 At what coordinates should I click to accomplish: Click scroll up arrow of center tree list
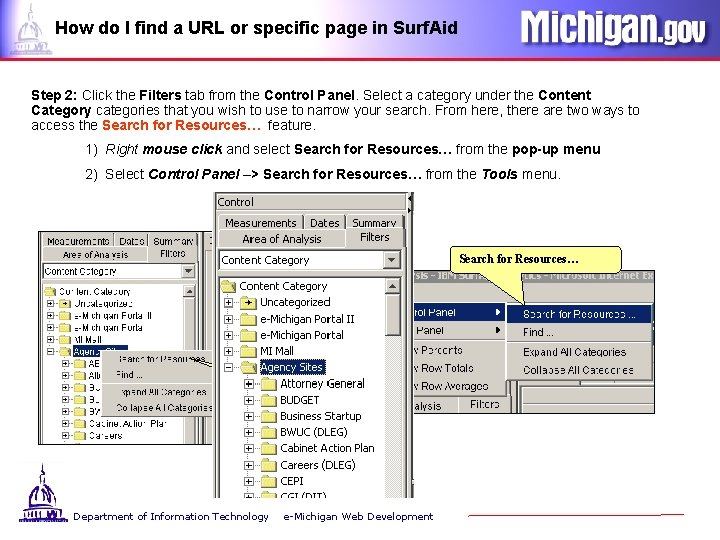coord(392,287)
